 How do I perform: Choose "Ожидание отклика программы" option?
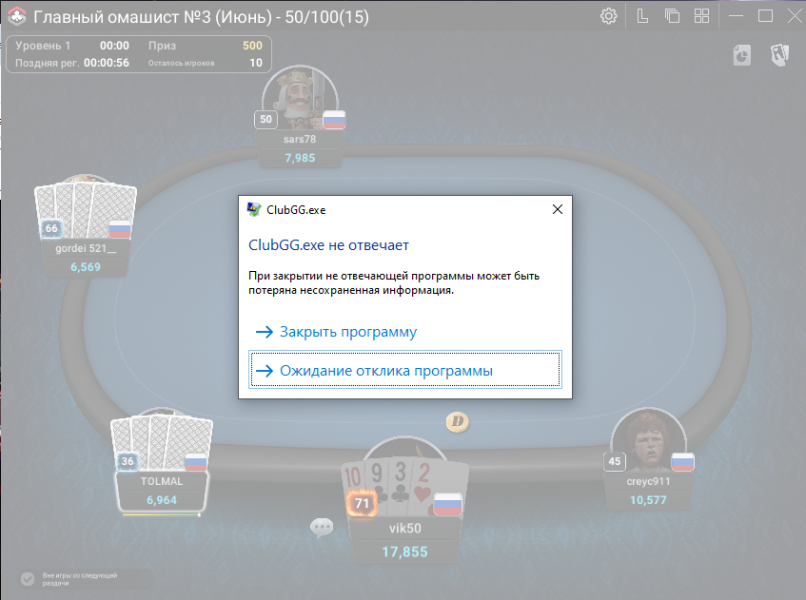coord(386,370)
